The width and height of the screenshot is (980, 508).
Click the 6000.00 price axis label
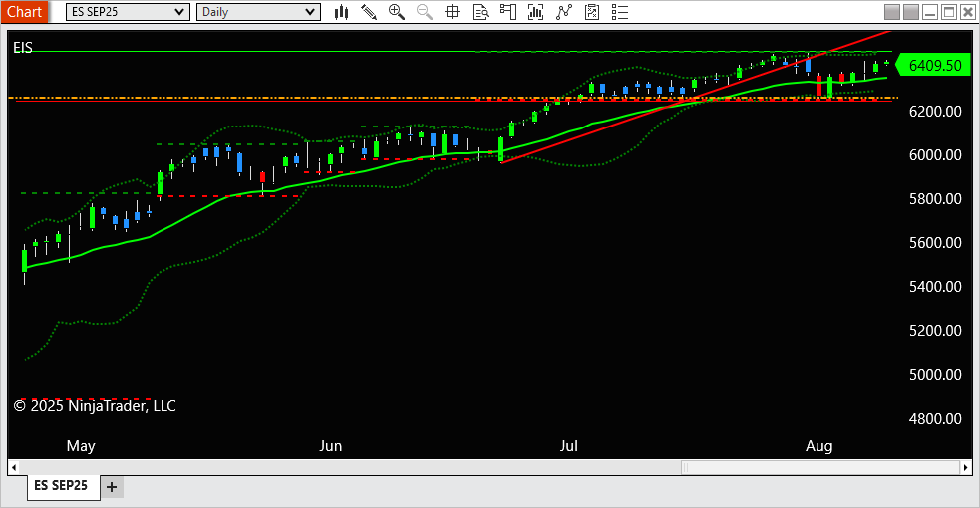coord(935,154)
